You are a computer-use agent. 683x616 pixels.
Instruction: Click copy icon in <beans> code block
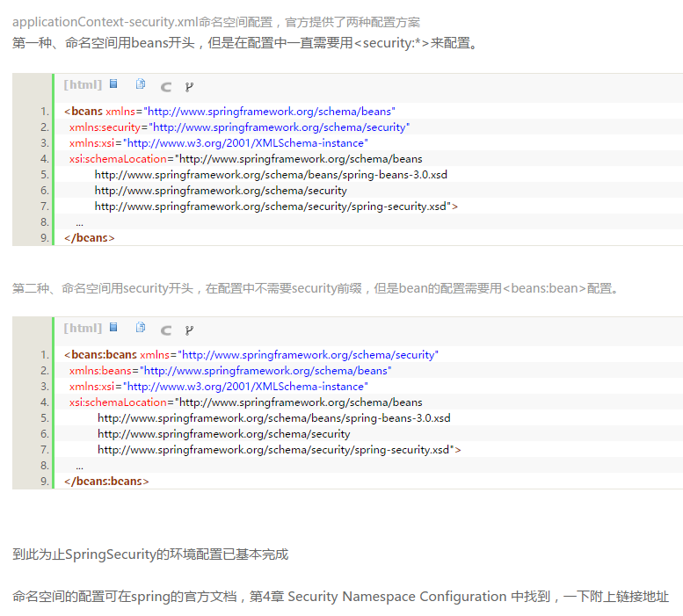[x=141, y=83]
